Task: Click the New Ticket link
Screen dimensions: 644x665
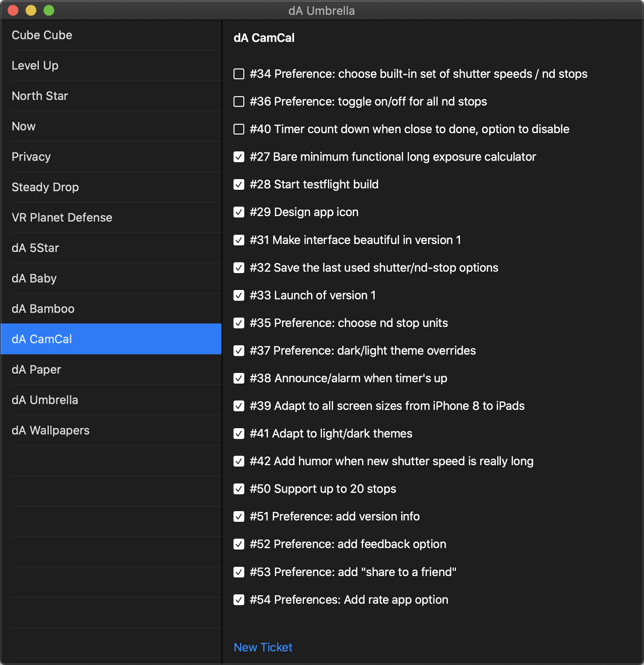Action: 263,647
